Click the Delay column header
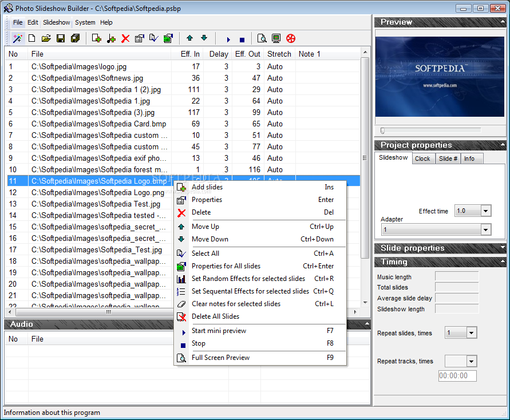The image size is (510, 420). [218, 54]
